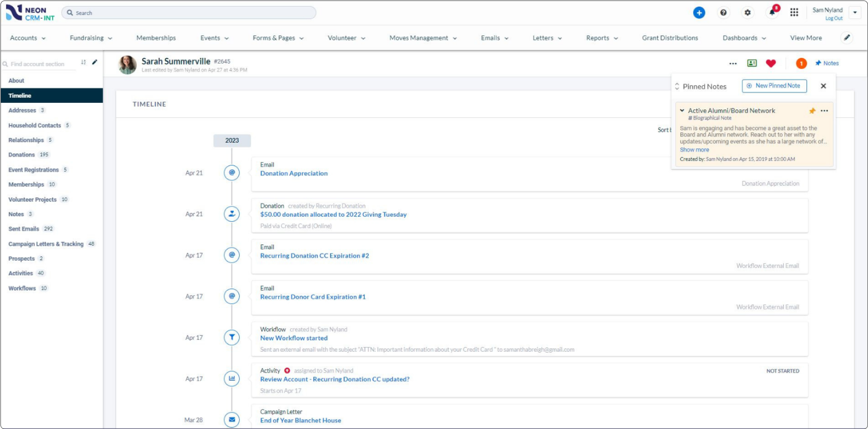The width and height of the screenshot is (868, 429).
Task: Open the help question mark icon
Action: click(723, 13)
